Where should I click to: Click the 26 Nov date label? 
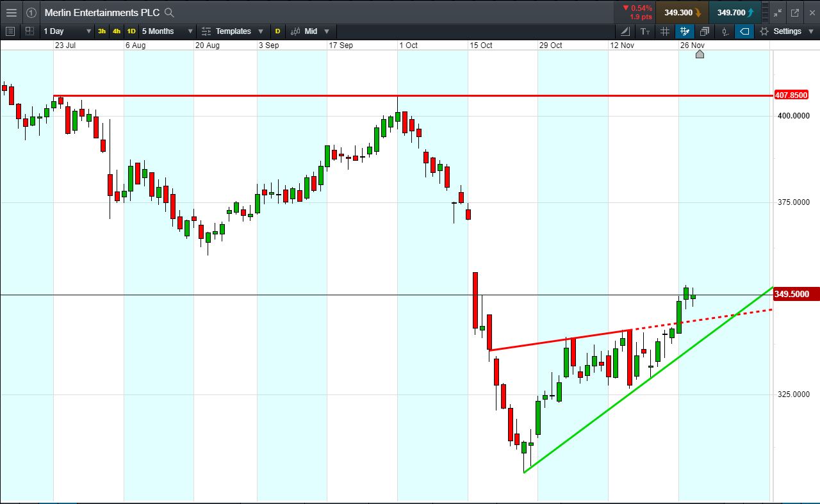coord(693,45)
